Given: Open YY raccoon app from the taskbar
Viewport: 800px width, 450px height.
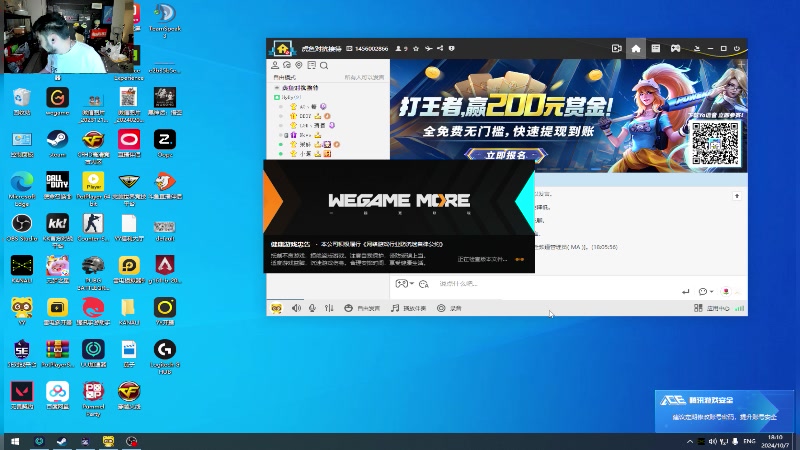Looking at the screenshot, I should 108,441.
